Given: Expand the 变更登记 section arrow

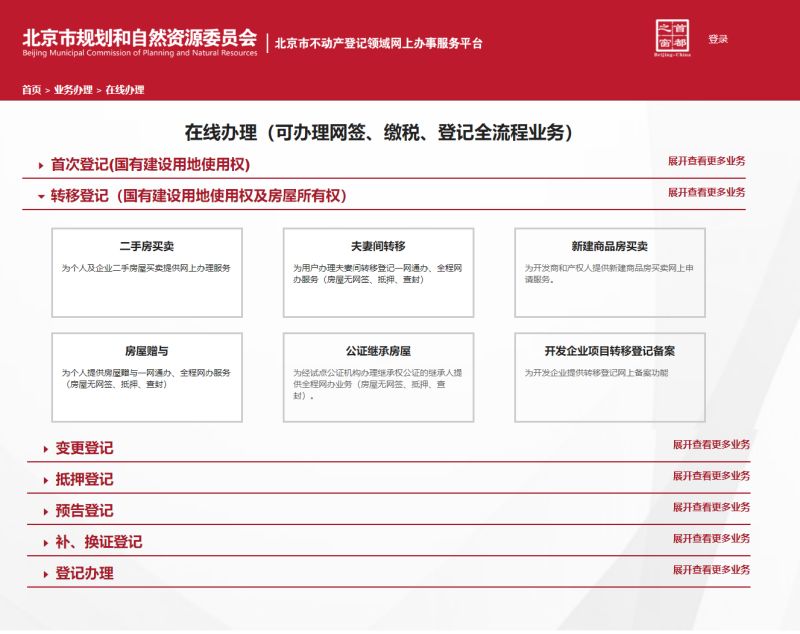Looking at the screenshot, I should 45,449.
